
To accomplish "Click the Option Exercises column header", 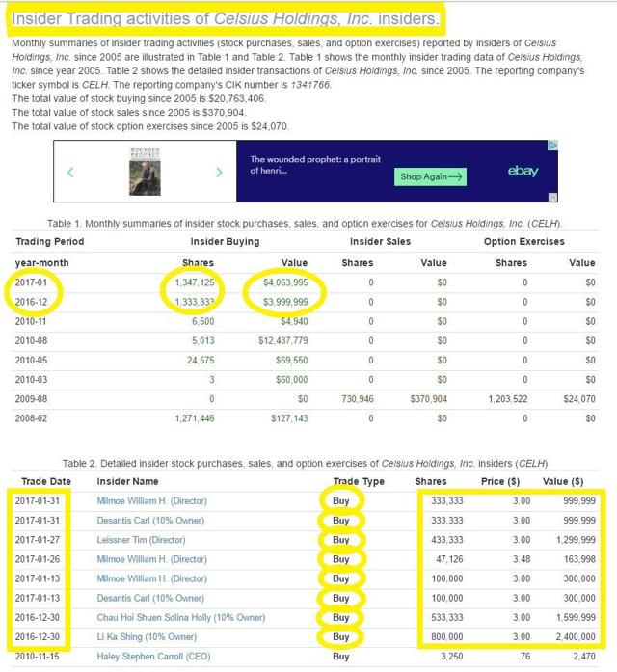I will pos(524,242).
